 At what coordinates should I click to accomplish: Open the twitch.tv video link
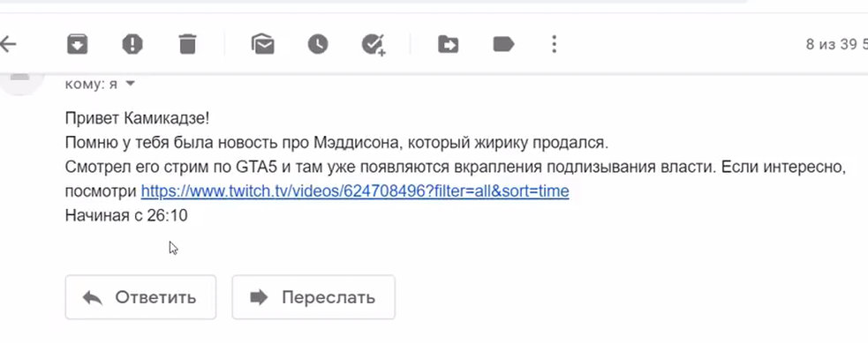(355, 191)
